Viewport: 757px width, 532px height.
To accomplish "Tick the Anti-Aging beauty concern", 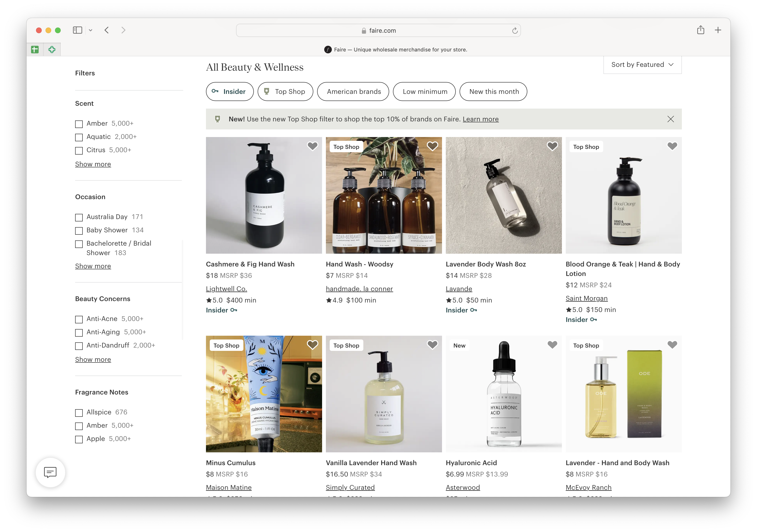I will [x=79, y=332].
